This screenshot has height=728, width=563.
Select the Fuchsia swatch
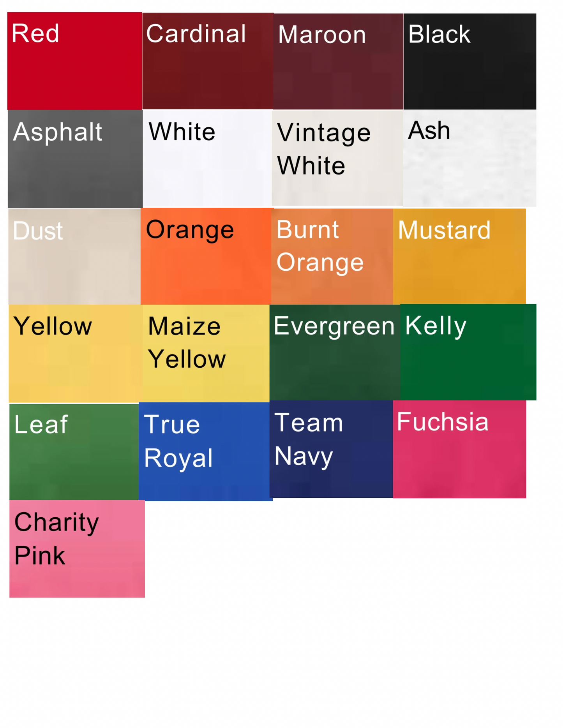pos(460,449)
